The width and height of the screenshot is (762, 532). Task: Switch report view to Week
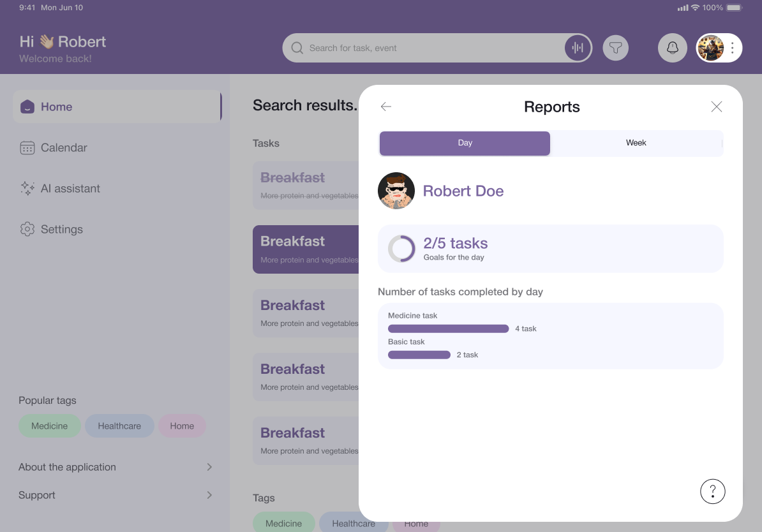636,143
